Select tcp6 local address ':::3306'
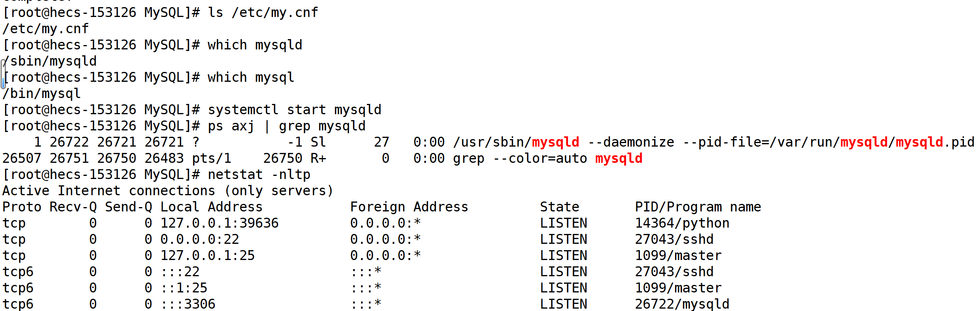 (188, 304)
